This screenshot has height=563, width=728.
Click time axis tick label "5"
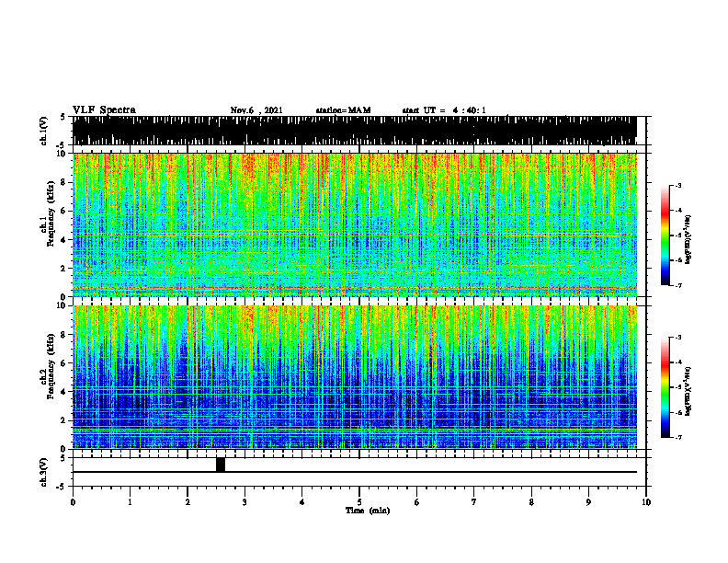click(359, 502)
